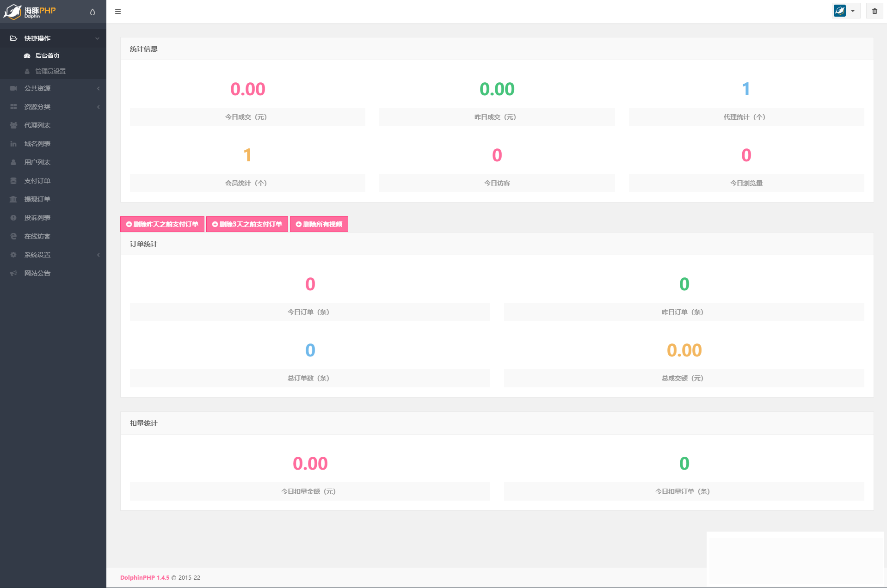This screenshot has width=887, height=588.
Task: Open 网站公告 megaphone icon
Action: (13, 273)
